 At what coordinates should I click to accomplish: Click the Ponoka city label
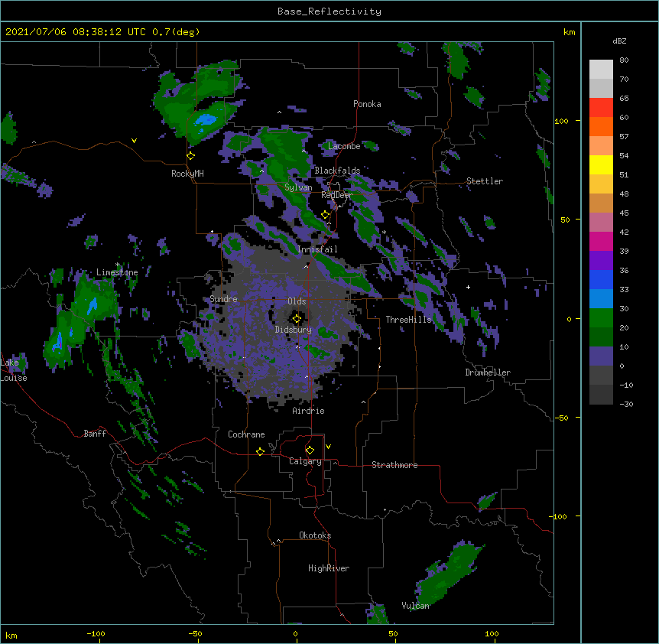367,104
